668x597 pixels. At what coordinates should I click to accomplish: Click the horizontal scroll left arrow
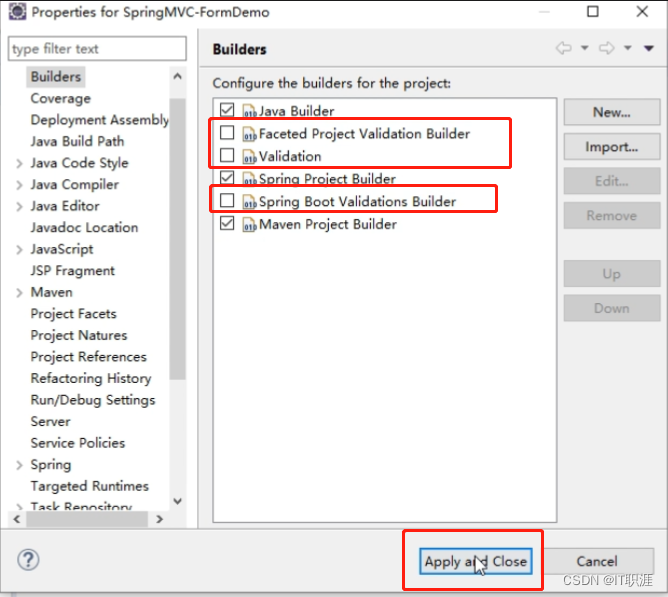click(x=17, y=519)
